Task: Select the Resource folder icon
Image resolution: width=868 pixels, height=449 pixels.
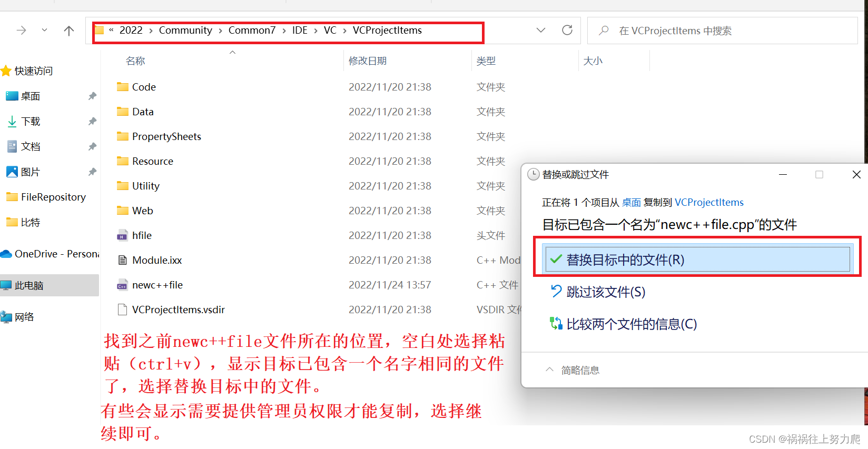Action: click(123, 161)
